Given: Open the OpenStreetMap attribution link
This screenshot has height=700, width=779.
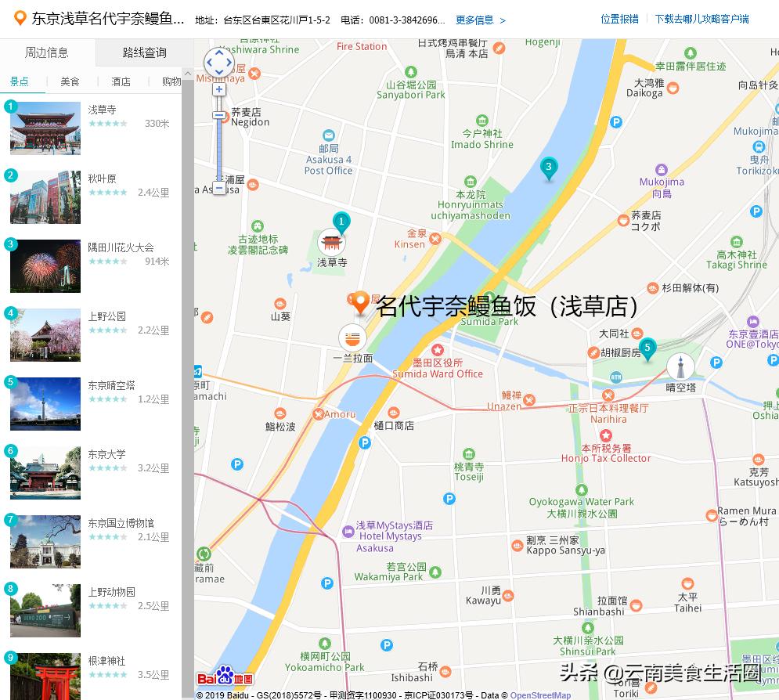Looking at the screenshot, I should click(x=540, y=695).
